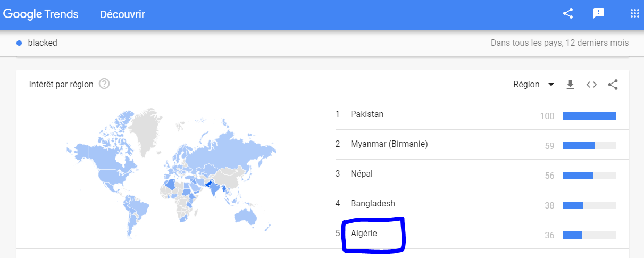This screenshot has height=258, width=644.
Task: Select Pakistan in the region ranking
Action: click(x=367, y=114)
